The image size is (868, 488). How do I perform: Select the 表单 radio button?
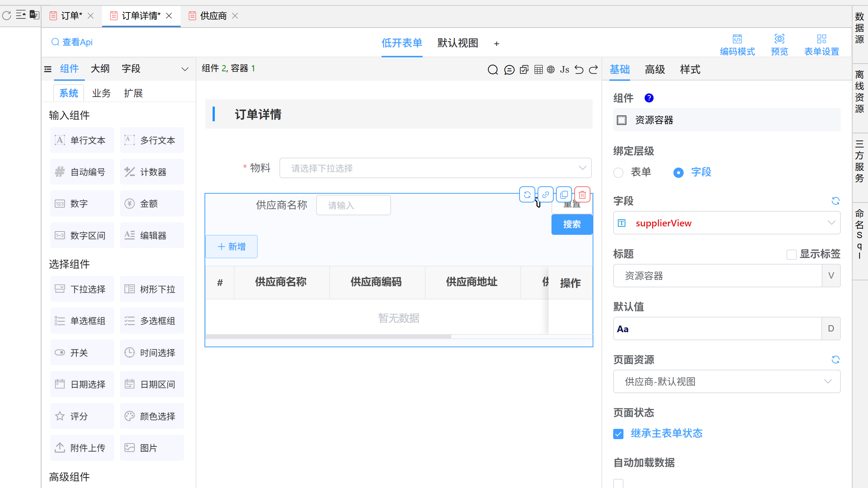tap(618, 172)
